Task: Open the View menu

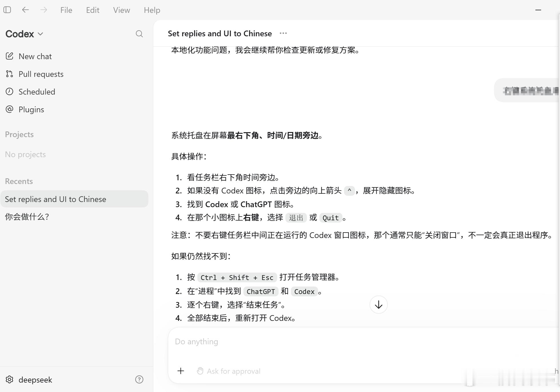Action: [122, 10]
